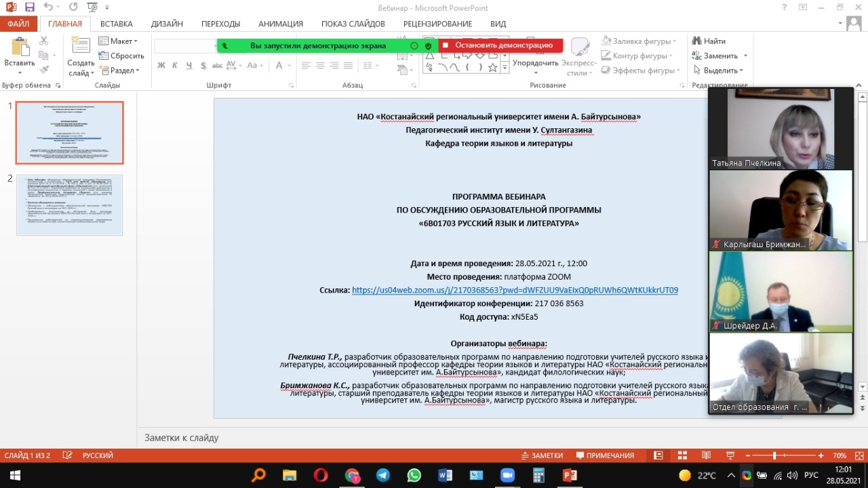Turn on text shadow (S)
This screenshot has width=868, height=488.
[202, 66]
